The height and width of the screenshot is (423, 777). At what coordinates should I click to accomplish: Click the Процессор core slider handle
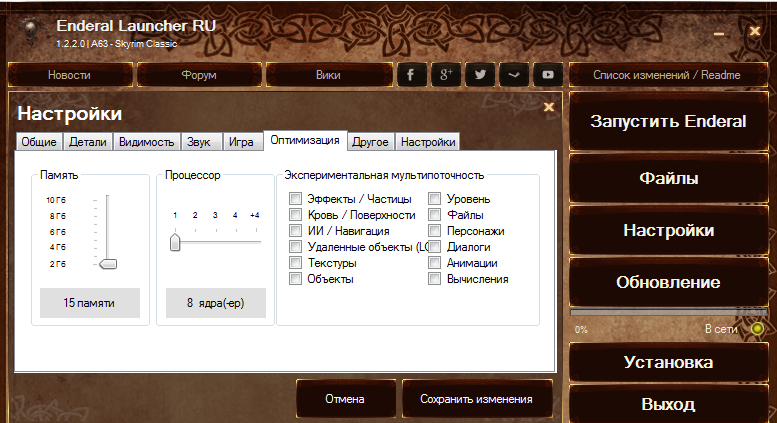(x=175, y=241)
